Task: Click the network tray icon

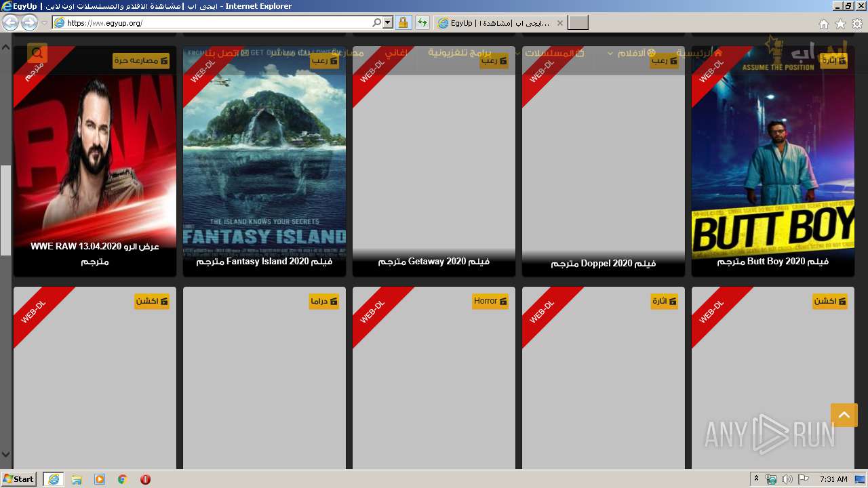Action: [x=771, y=479]
